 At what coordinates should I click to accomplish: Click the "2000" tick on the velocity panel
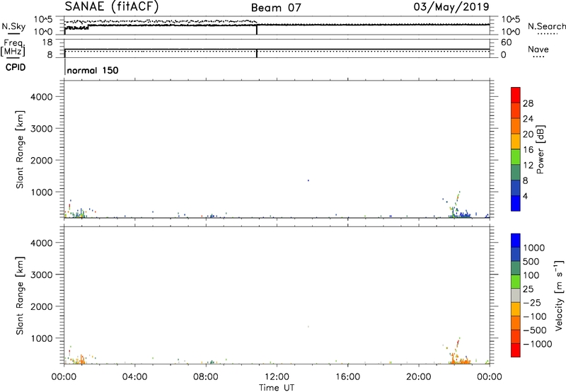42,306
